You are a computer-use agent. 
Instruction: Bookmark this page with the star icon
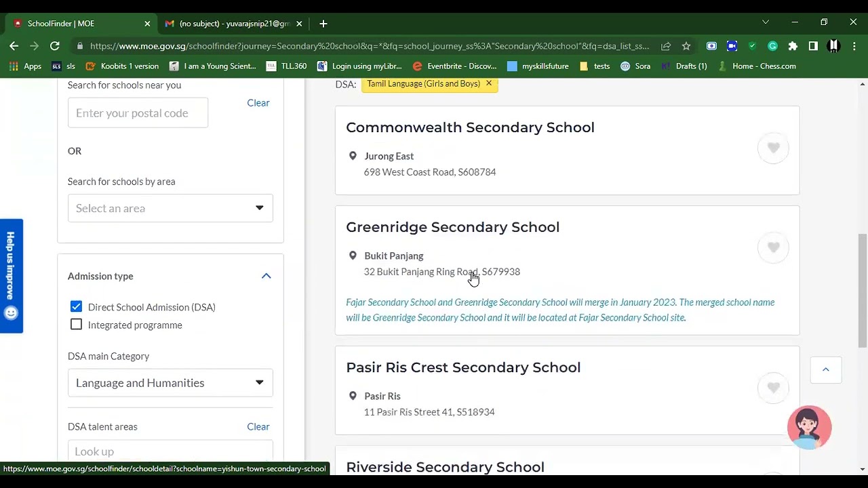(686, 46)
